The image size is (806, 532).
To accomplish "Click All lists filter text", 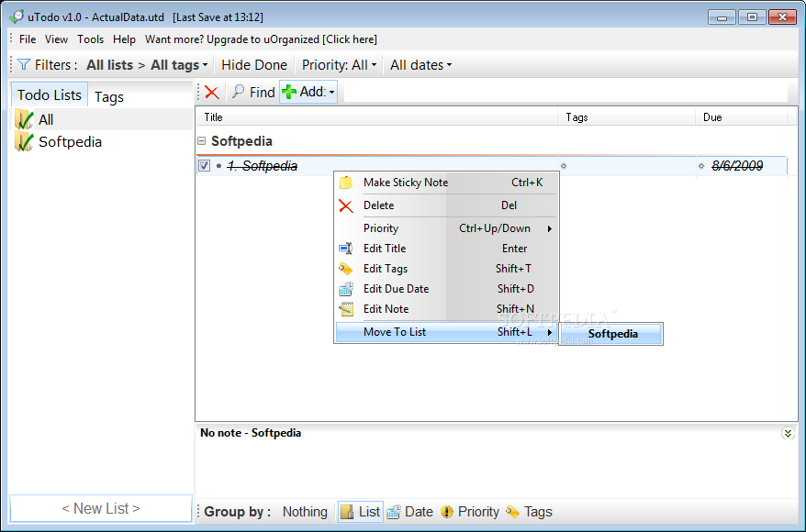I will [109, 65].
